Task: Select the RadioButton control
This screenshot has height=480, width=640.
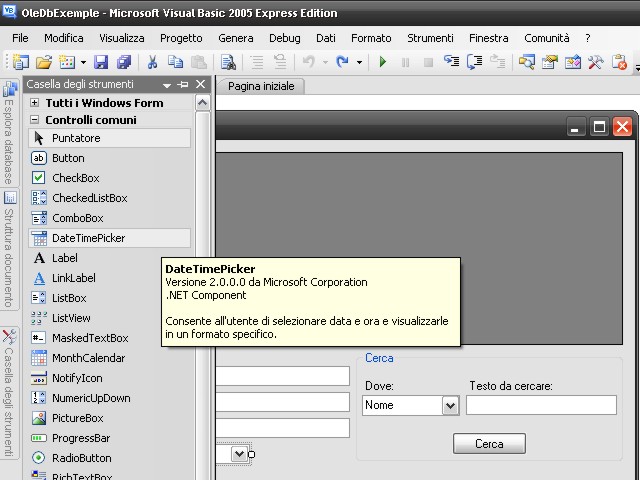Action: click(109, 458)
